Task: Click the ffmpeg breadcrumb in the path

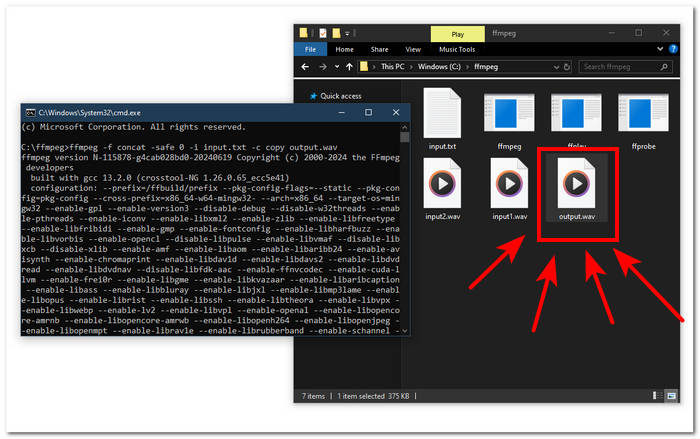Action: (x=486, y=67)
